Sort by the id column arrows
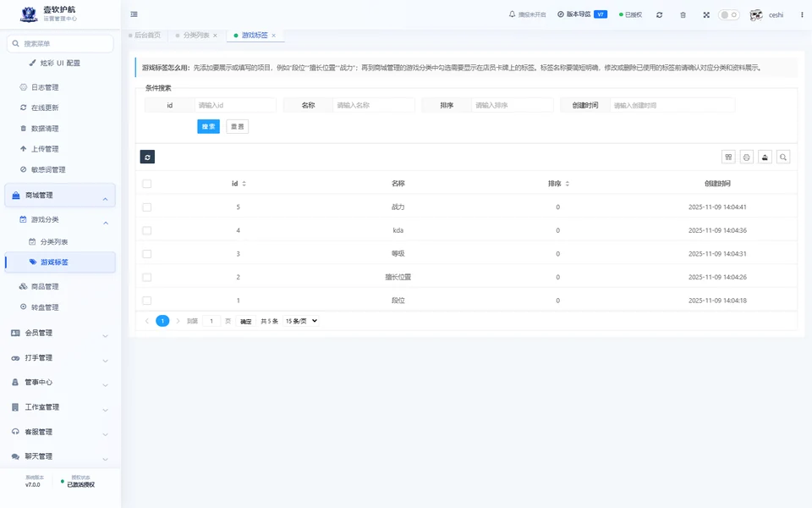The width and height of the screenshot is (812, 508). pyautogui.click(x=244, y=184)
